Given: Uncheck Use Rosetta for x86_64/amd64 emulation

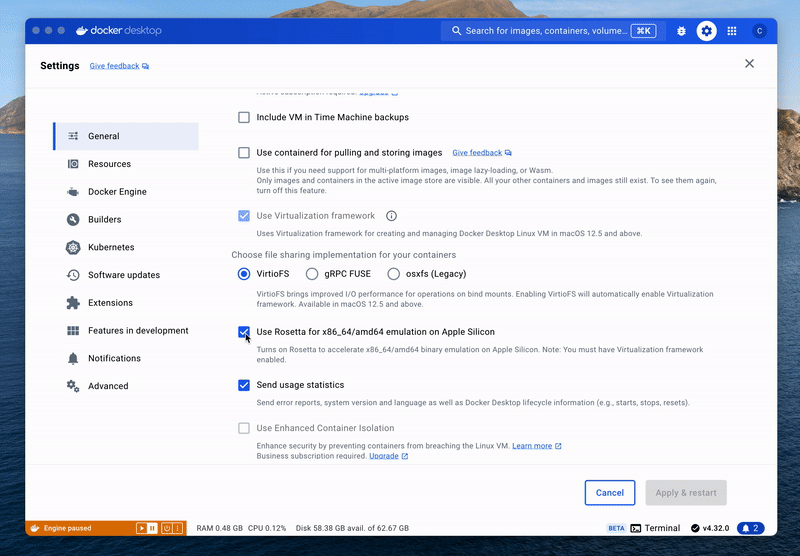Looking at the screenshot, I should (x=244, y=332).
